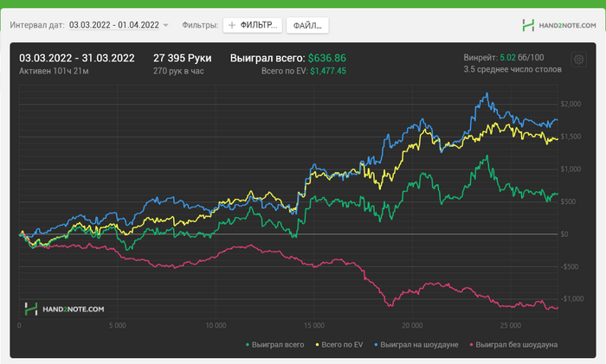Click the blue dot legend marker
This screenshot has height=364, width=606.
[x=376, y=345]
